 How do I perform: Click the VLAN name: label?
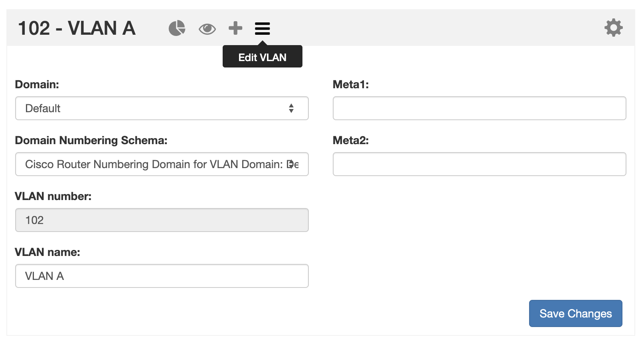point(47,252)
